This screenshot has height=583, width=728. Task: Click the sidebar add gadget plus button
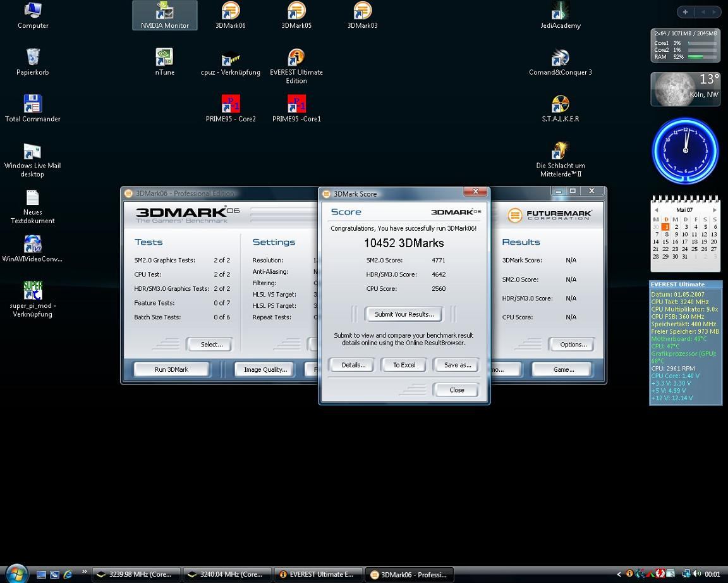pos(685,12)
